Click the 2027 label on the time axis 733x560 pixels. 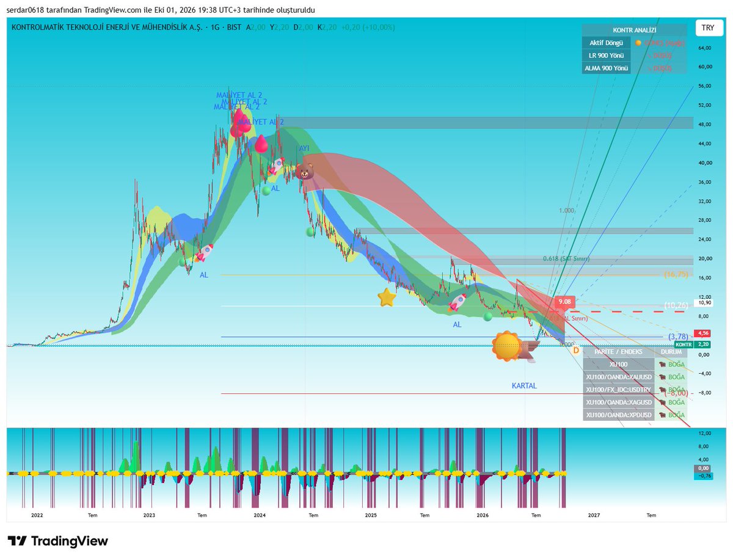(594, 515)
